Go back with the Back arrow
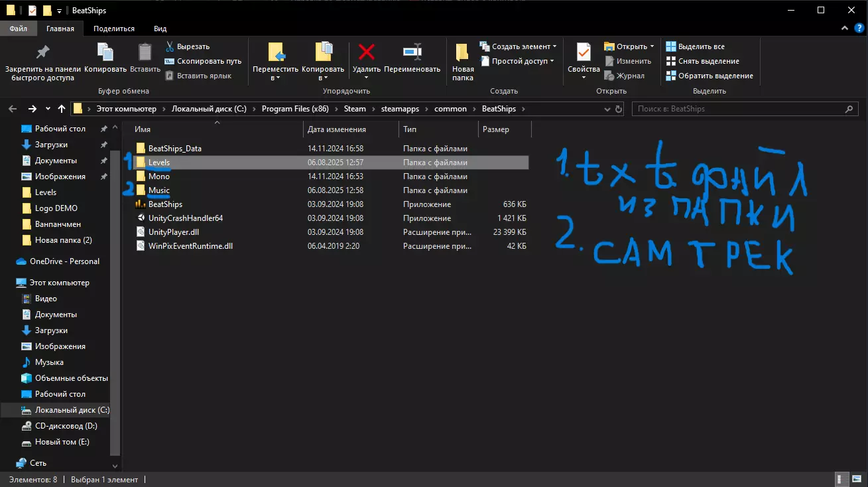Screen dimensions: 868x487 12,109
